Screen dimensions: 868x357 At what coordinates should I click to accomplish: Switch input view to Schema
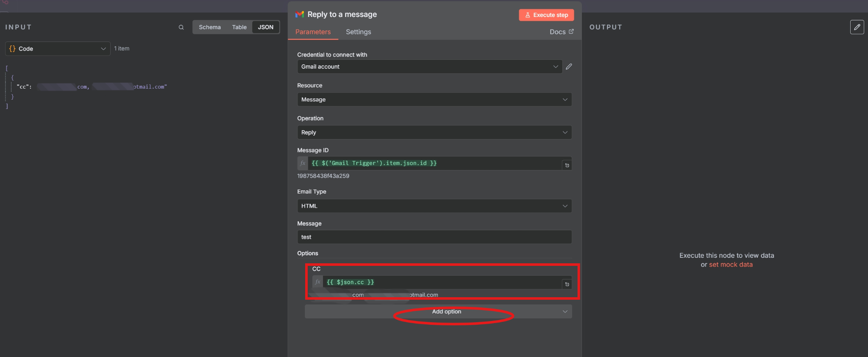click(210, 27)
